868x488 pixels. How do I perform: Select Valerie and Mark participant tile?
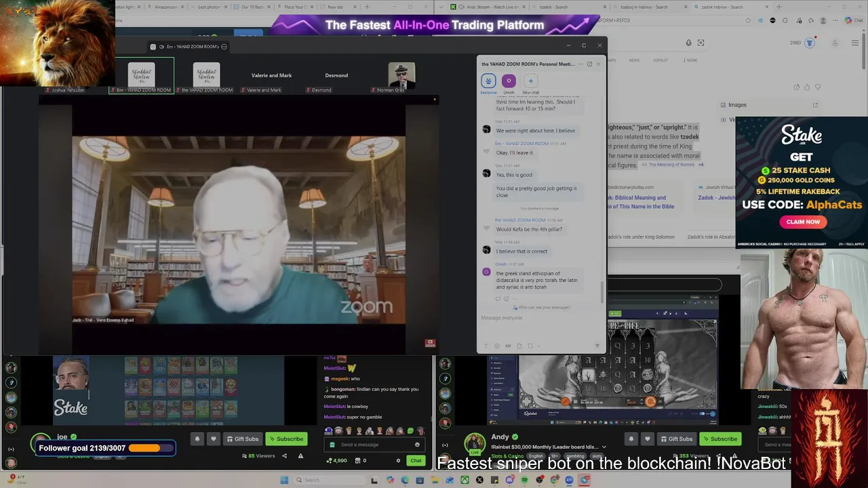[x=271, y=76]
